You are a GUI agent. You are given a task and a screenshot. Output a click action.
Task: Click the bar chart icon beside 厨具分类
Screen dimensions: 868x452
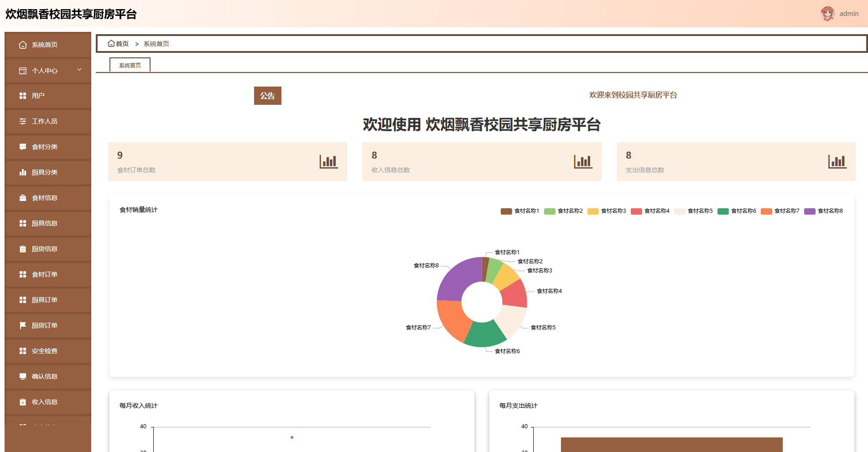tap(23, 172)
